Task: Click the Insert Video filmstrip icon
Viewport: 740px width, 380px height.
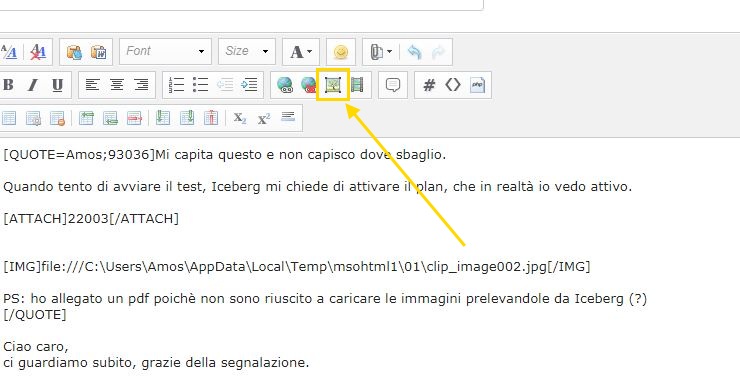Action: [357, 85]
